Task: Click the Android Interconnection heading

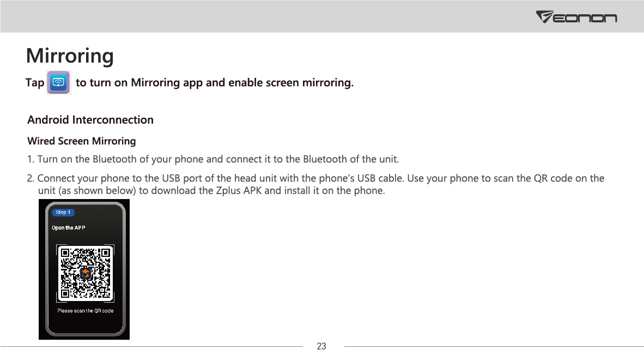Action: (x=90, y=120)
